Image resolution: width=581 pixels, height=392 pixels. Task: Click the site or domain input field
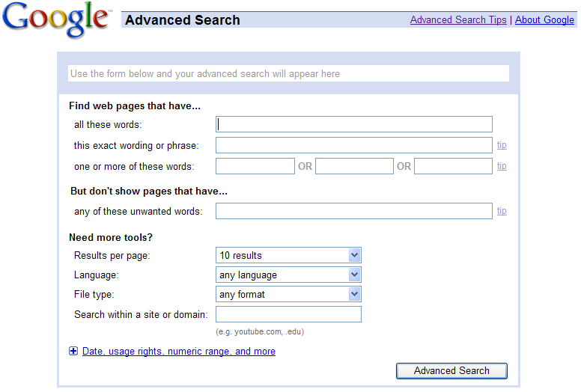click(288, 314)
